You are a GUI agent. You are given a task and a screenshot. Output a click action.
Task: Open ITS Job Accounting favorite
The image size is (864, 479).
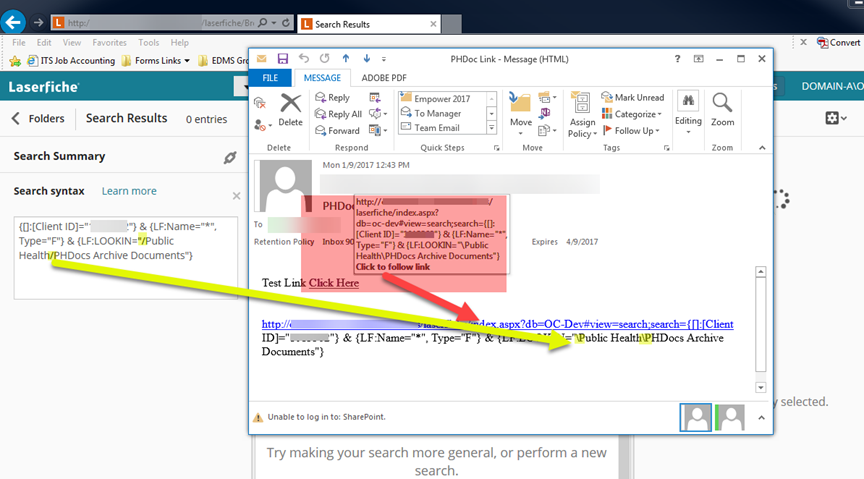tap(71, 61)
